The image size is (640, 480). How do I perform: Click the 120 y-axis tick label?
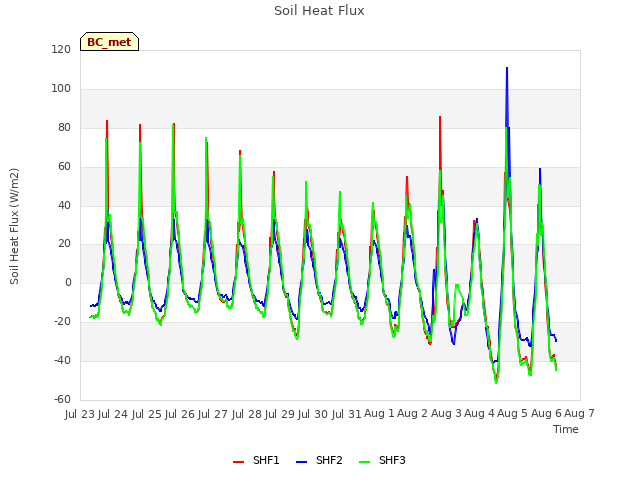61,49
